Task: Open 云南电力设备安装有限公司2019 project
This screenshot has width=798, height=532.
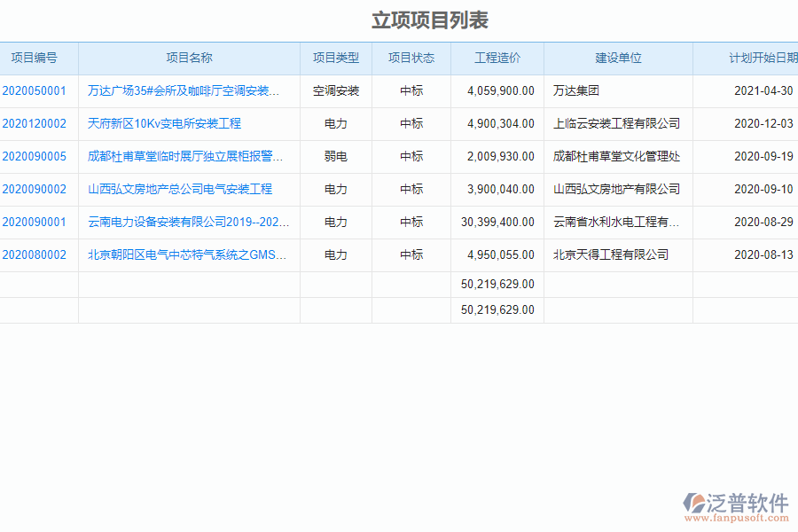Action: pos(186,222)
